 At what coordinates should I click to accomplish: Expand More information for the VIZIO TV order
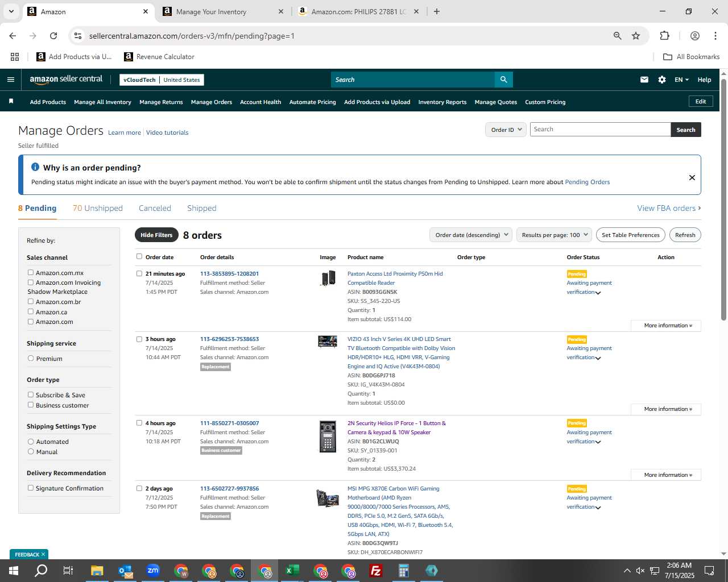tap(666, 409)
